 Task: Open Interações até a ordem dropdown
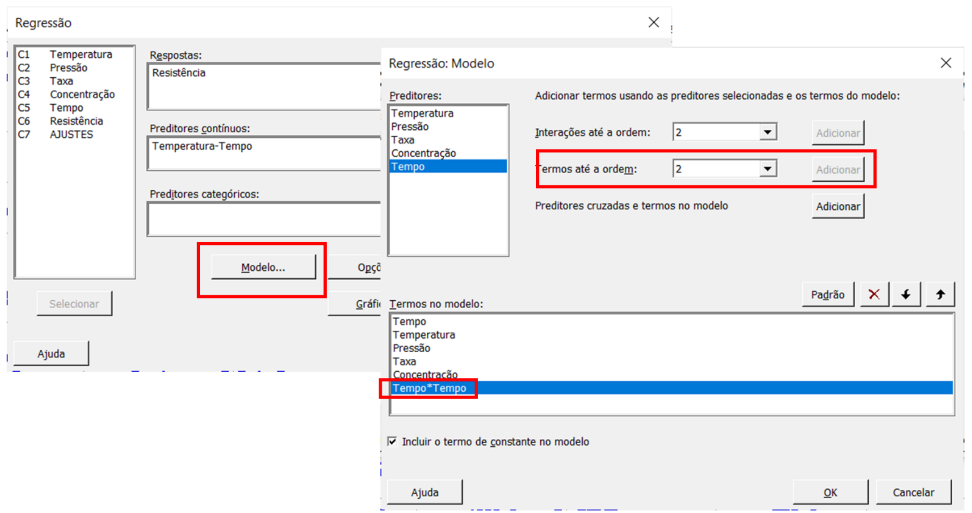tap(767, 132)
